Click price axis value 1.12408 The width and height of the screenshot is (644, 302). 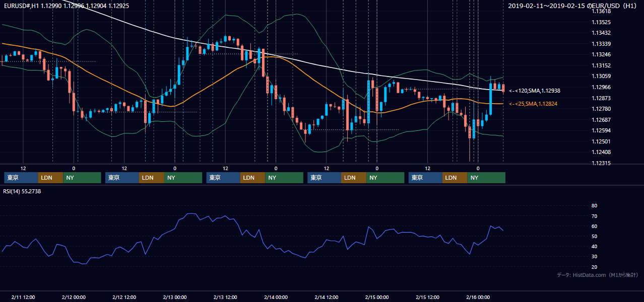click(x=601, y=152)
